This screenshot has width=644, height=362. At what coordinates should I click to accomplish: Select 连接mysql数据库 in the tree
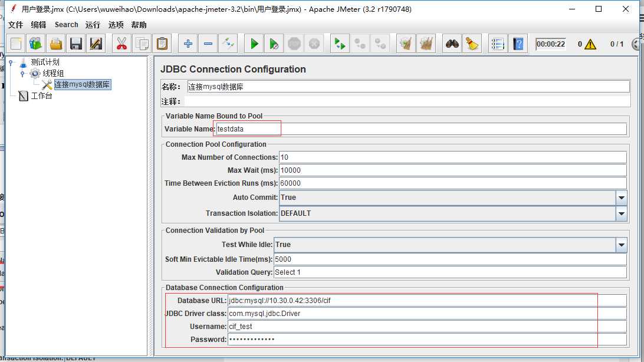click(x=82, y=84)
